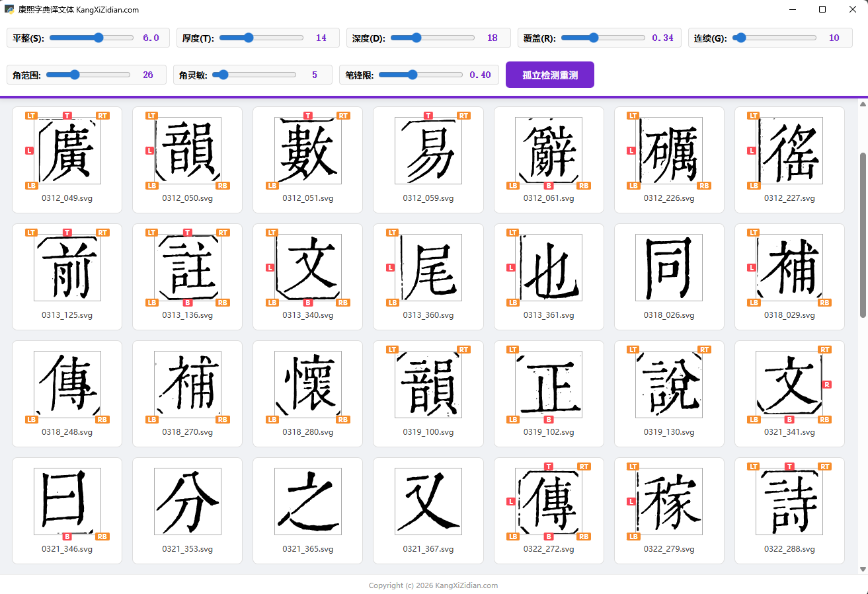This screenshot has width=868, height=594.
Task: Select the 之 glyph thumbnail 0321_365.svg
Action: click(307, 501)
